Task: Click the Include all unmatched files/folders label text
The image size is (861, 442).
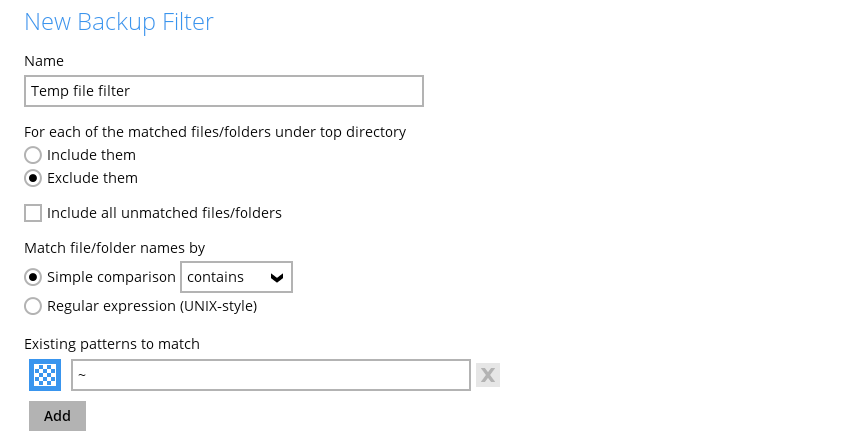Action: (x=164, y=213)
